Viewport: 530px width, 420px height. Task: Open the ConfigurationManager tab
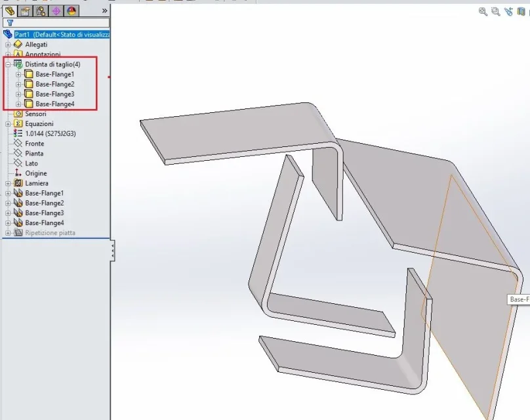click(41, 11)
